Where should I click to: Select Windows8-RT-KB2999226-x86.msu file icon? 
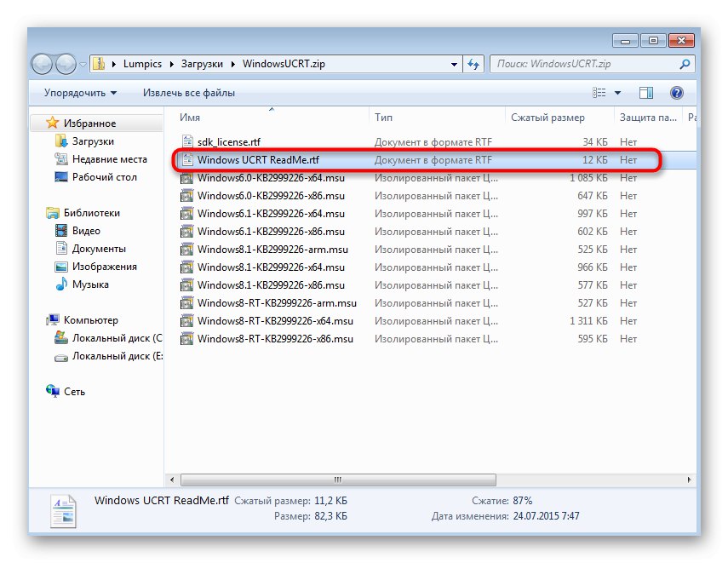coord(186,339)
